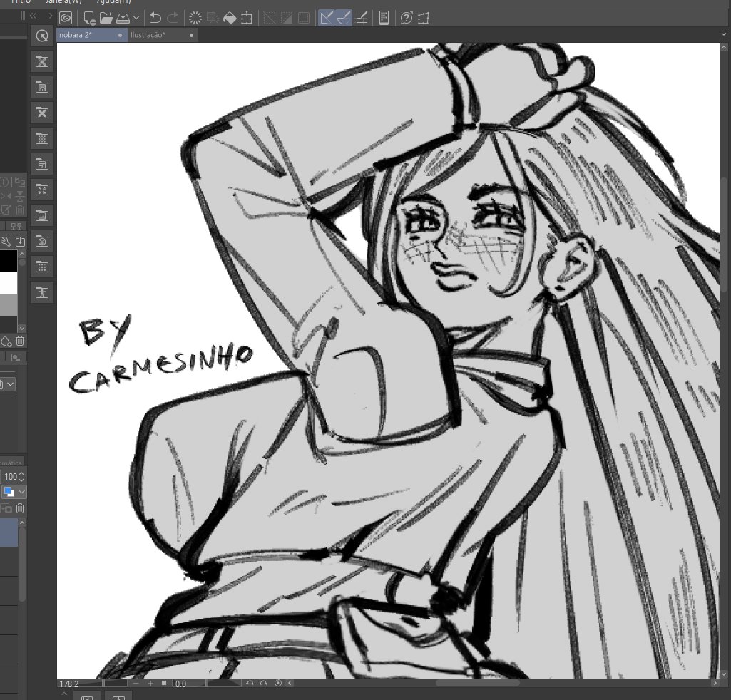Select the black color swatch
Screen dimensions: 731x700
[x=9, y=261]
